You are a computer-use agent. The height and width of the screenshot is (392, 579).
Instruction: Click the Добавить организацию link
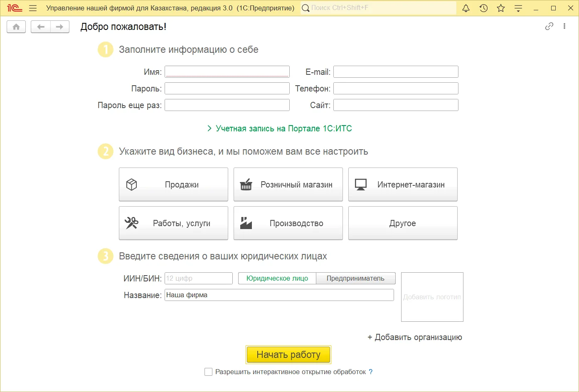[415, 338]
